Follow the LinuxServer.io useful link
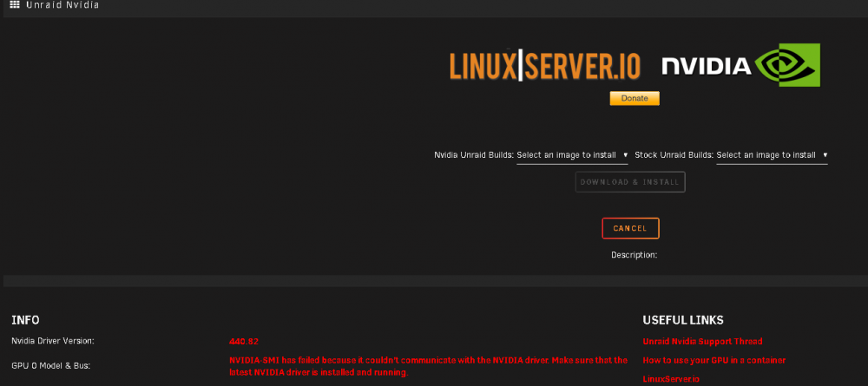868x386 pixels. point(671,379)
